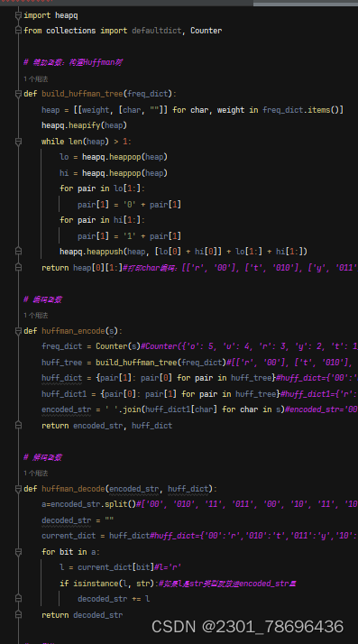Image resolution: width=358 pixels, height=644 pixels.
Task: Place cursor on 'heap = [[weight, [char, ""]]' line
Action: tap(192, 110)
